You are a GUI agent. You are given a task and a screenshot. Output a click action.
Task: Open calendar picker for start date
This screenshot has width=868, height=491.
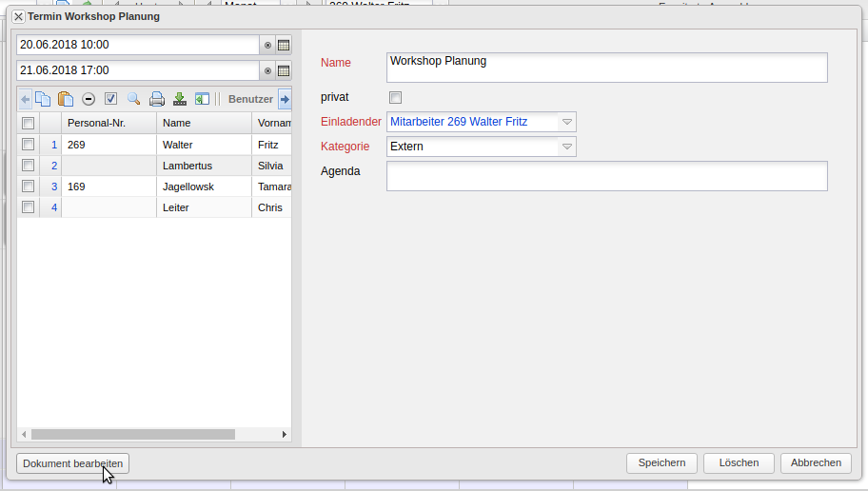283,45
